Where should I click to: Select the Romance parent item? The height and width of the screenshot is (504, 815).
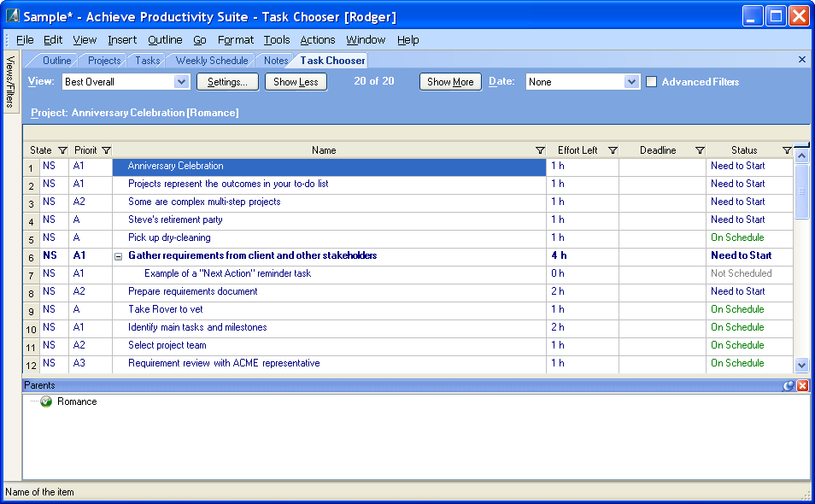[x=77, y=401]
